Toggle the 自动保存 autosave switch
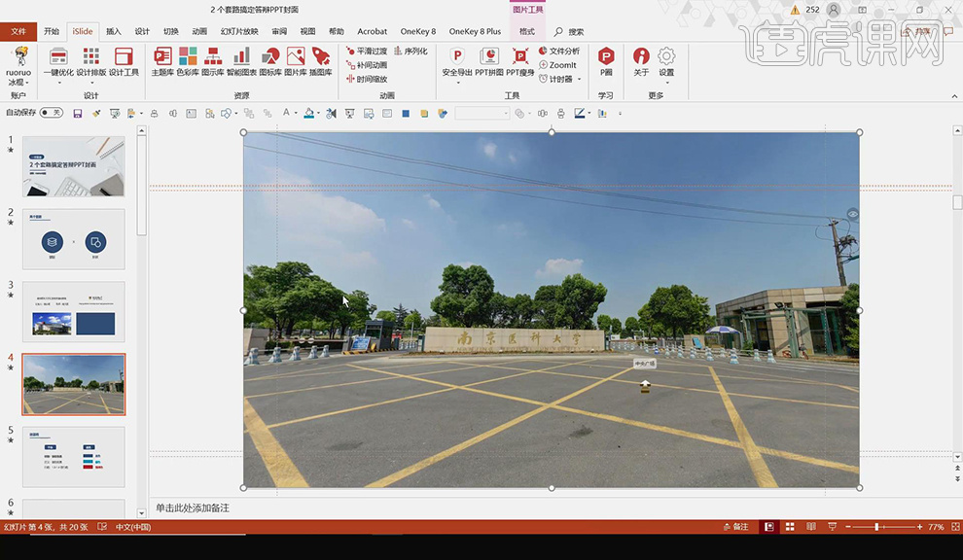Screen dimensions: 963x560 tap(51, 113)
